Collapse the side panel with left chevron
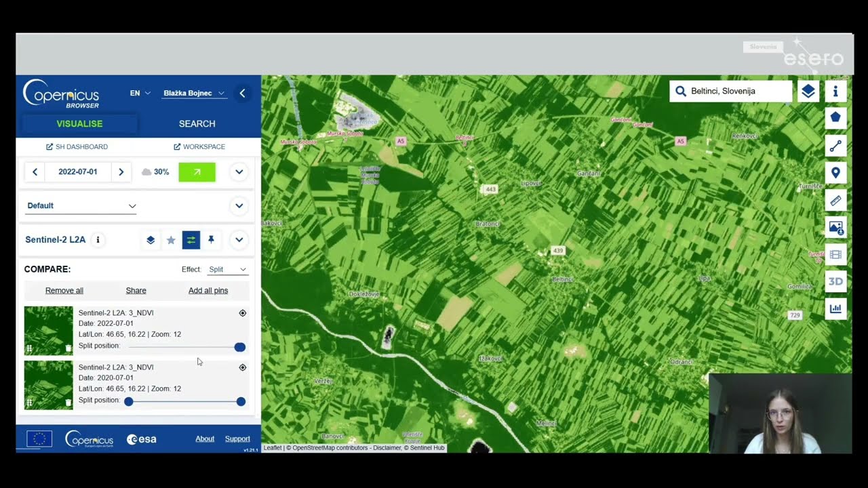This screenshot has width=868, height=488. [x=242, y=94]
